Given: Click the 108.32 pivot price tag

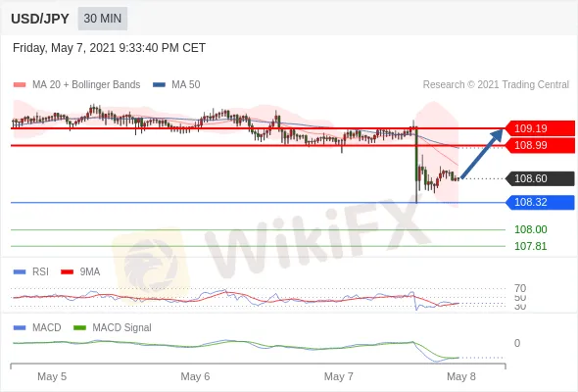Looking at the screenshot, I should [540, 203].
